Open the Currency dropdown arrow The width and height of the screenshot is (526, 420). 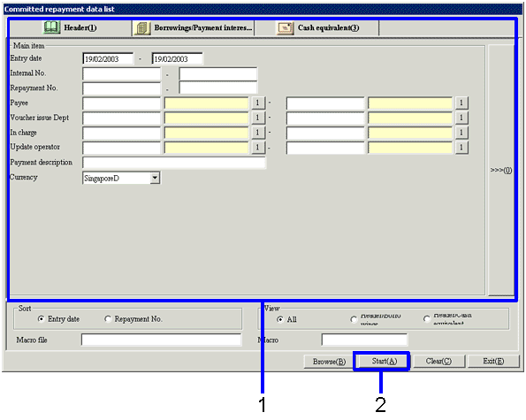click(x=155, y=178)
